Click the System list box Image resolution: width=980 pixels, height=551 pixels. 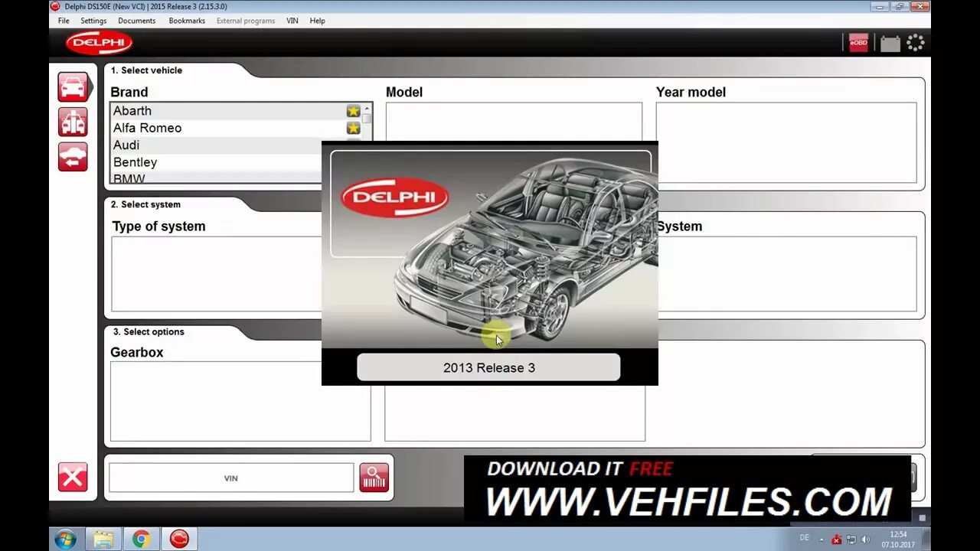pyautogui.click(x=787, y=274)
